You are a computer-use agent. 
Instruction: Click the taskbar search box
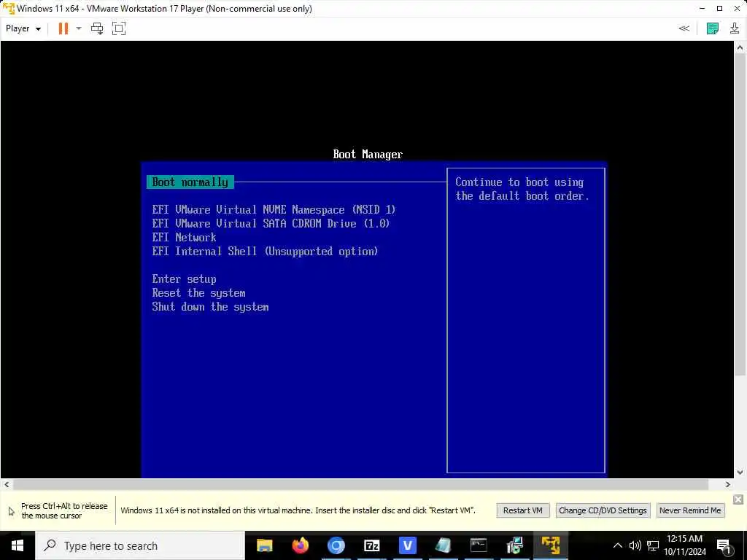[x=140, y=545]
